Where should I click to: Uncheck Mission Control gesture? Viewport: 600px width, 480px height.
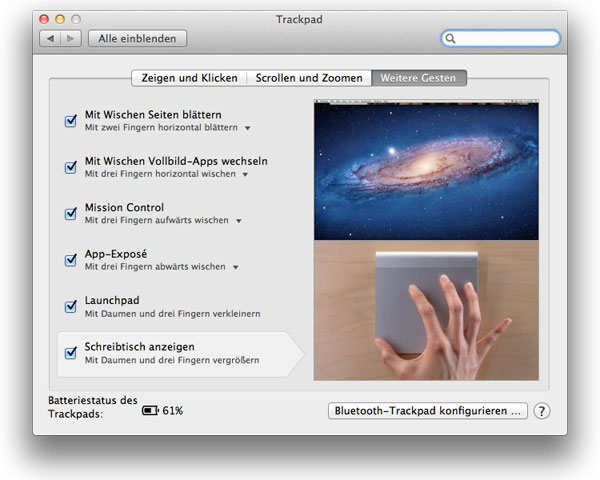point(71,213)
